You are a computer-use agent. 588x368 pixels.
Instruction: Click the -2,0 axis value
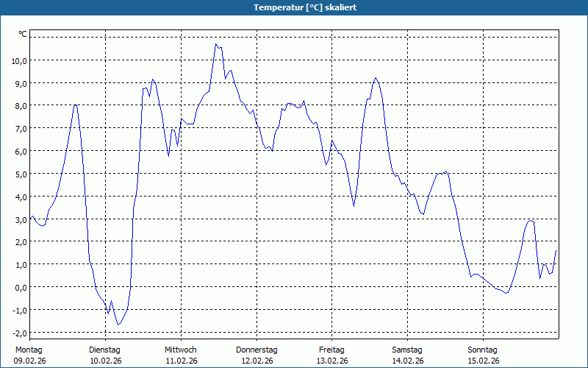tap(20, 333)
